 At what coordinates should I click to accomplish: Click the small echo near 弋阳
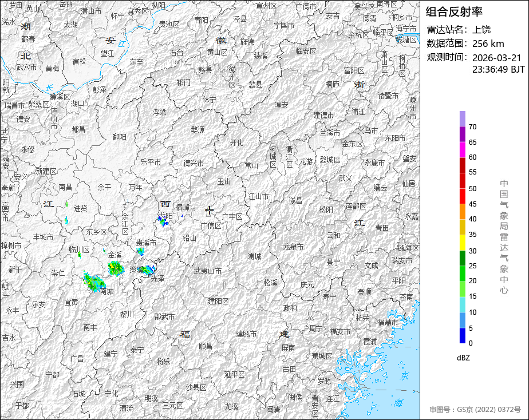[163, 221]
